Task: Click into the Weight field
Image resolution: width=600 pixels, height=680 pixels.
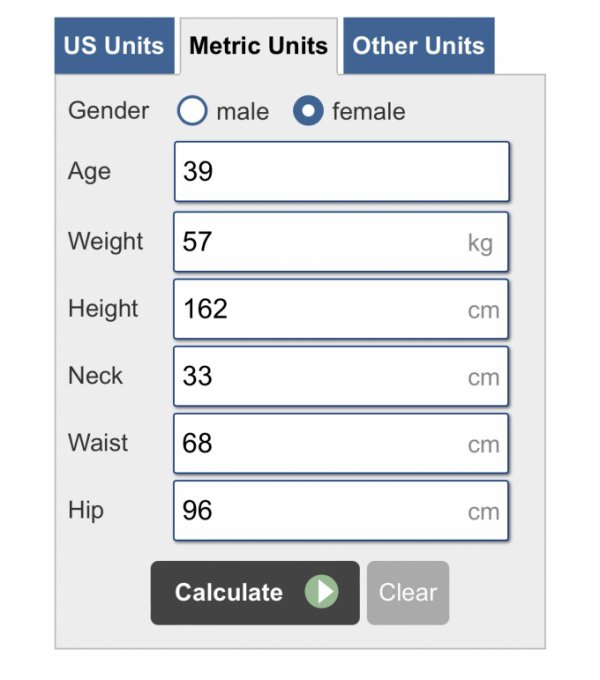Action: [x=320, y=242]
